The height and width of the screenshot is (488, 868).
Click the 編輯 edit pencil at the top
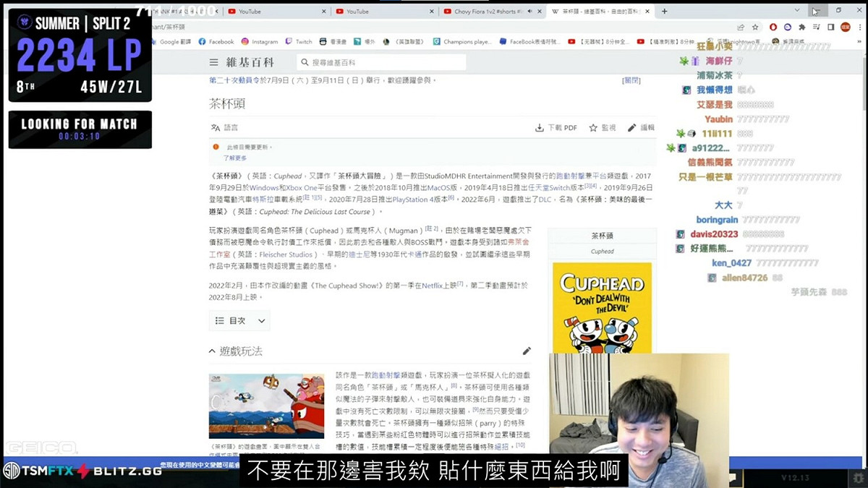pyautogui.click(x=641, y=127)
